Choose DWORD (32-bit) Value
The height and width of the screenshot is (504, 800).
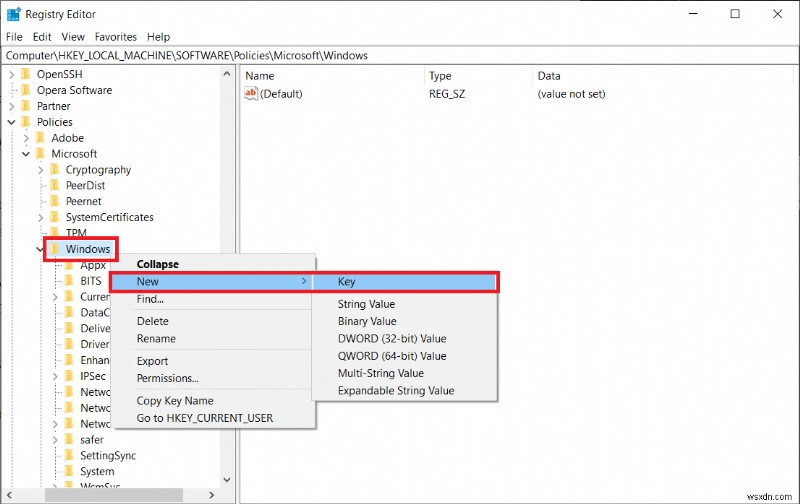click(x=405, y=339)
